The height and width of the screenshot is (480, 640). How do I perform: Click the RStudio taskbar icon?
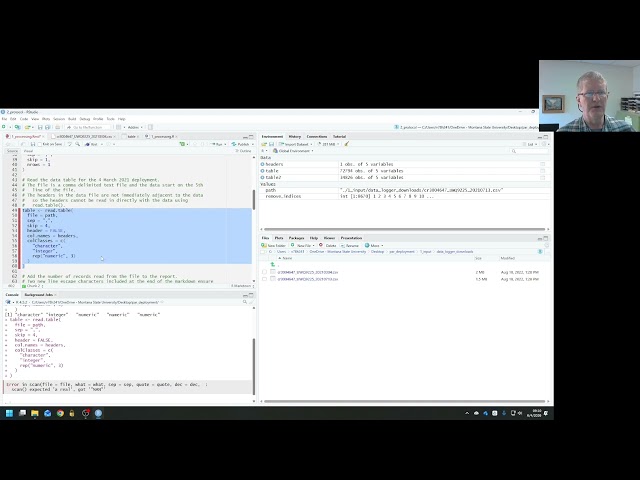(x=98, y=413)
